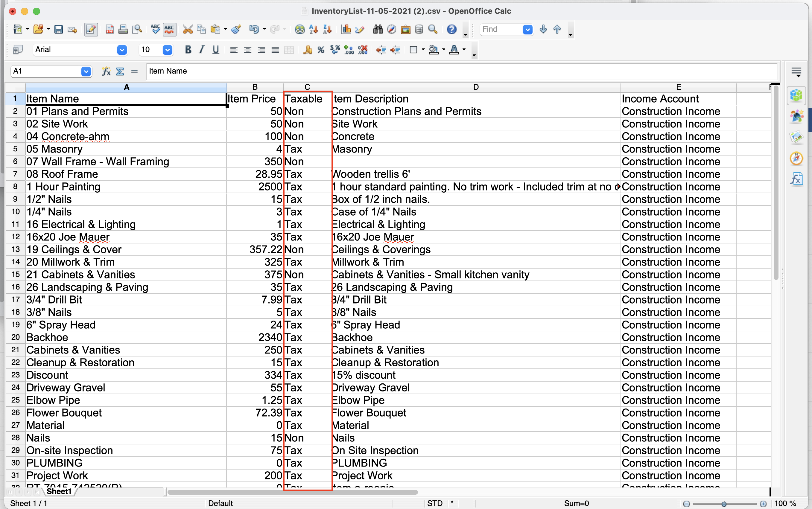Screen dimensions: 812x509
Task: Sort the data in ascending order
Action: tap(314, 30)
